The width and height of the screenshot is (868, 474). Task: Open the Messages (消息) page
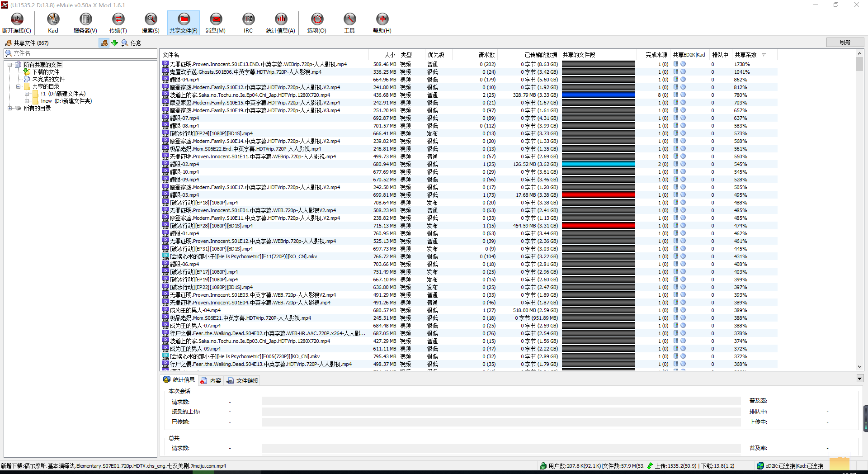click(x=216, y=23)
